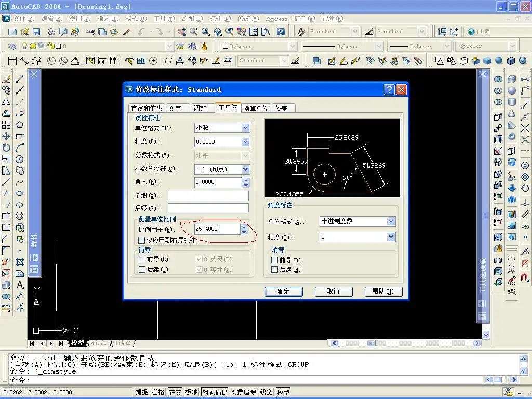Click the Text Style A icon
This screenshot has height=399, width=532.
301,32
